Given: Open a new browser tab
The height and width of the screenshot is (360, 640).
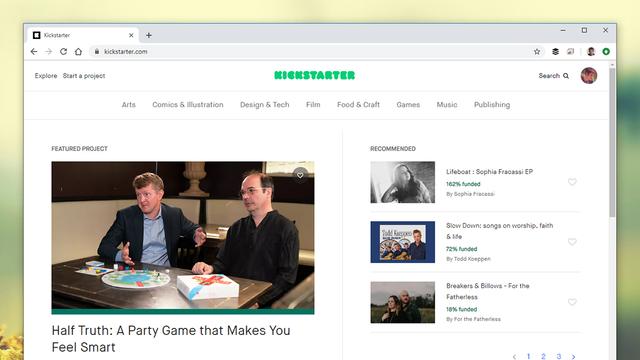Looking at the screenshot, I should tap(149, 36).
